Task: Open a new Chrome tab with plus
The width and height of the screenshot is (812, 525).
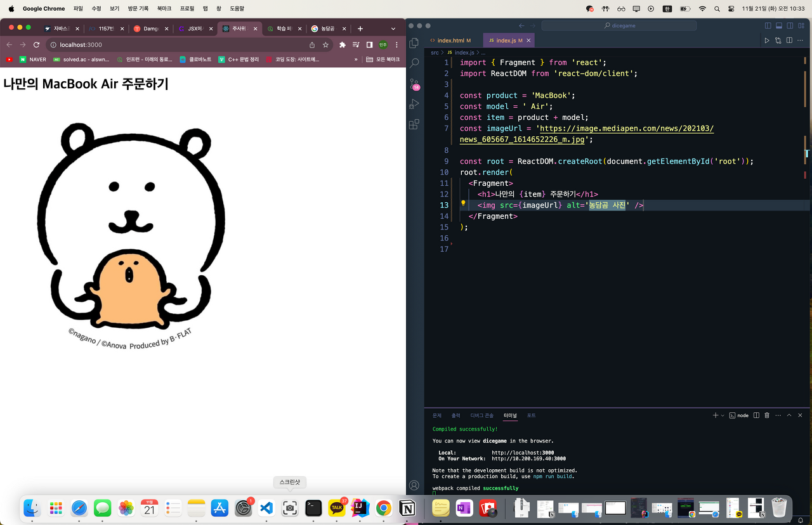Action: tap(360, 29)
